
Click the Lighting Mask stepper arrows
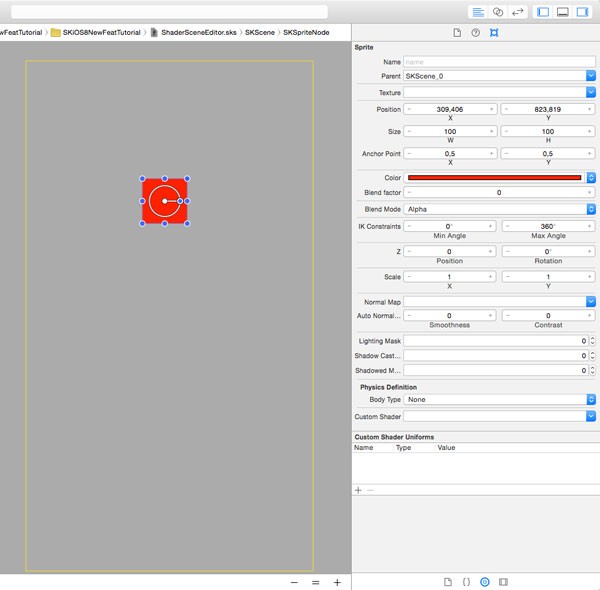(592, 341)
